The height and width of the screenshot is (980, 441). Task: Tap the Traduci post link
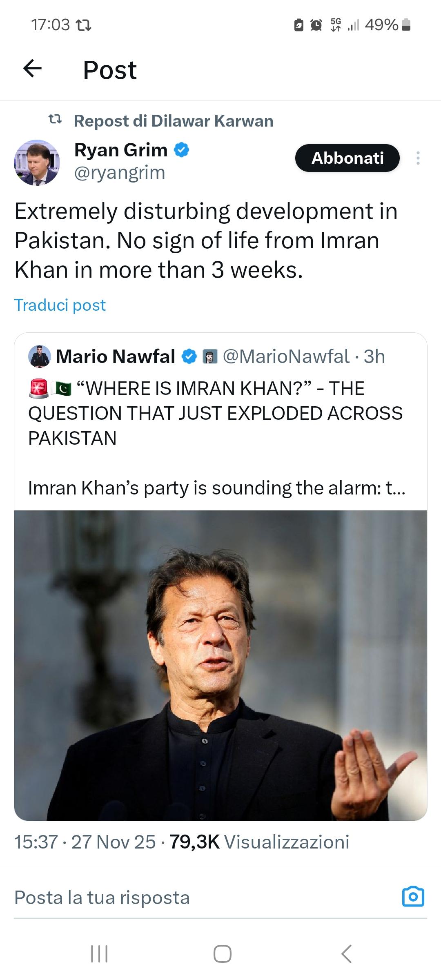(60, 305)
